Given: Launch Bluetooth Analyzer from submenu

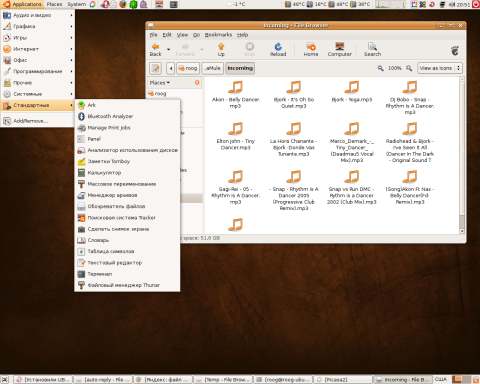Looking at the screenshot, I should (x=127, y=116).
